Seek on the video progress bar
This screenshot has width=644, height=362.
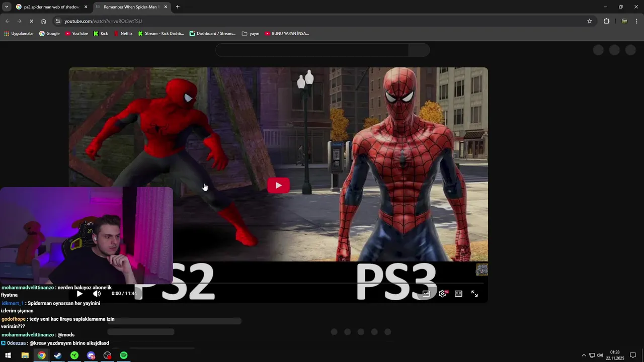point(278,284)
